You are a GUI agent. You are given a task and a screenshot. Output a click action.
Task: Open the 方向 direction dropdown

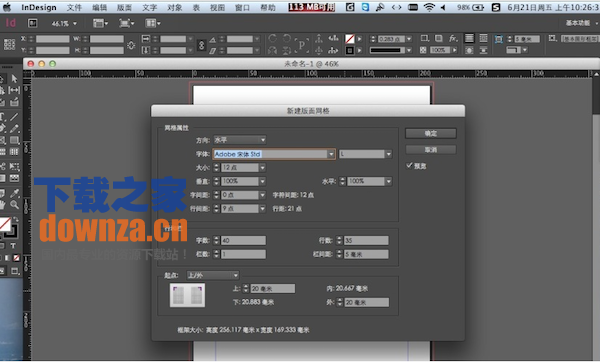(x=240, y=140)
